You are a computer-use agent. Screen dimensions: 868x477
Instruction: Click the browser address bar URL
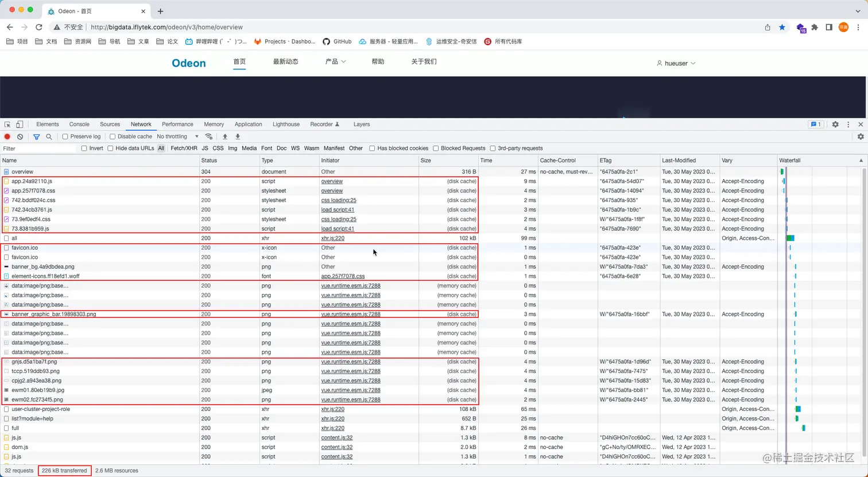pyautogui.click(x=166, y=27)
